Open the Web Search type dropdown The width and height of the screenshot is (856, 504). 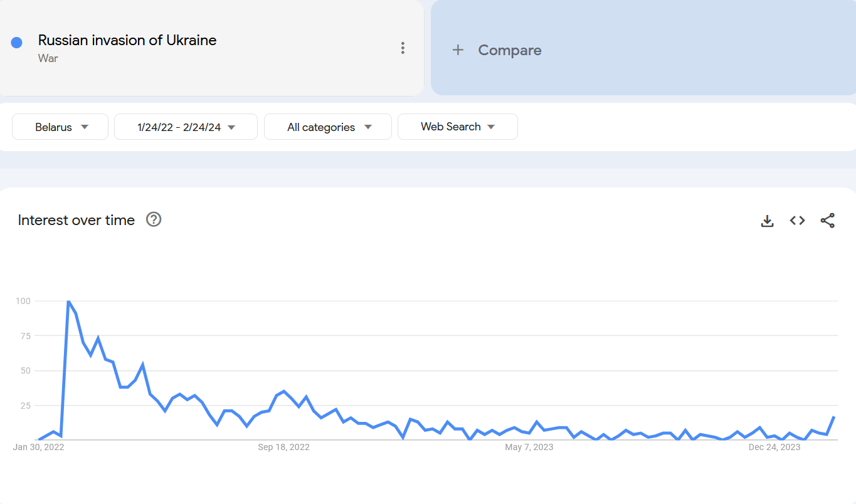click(457, 127)
